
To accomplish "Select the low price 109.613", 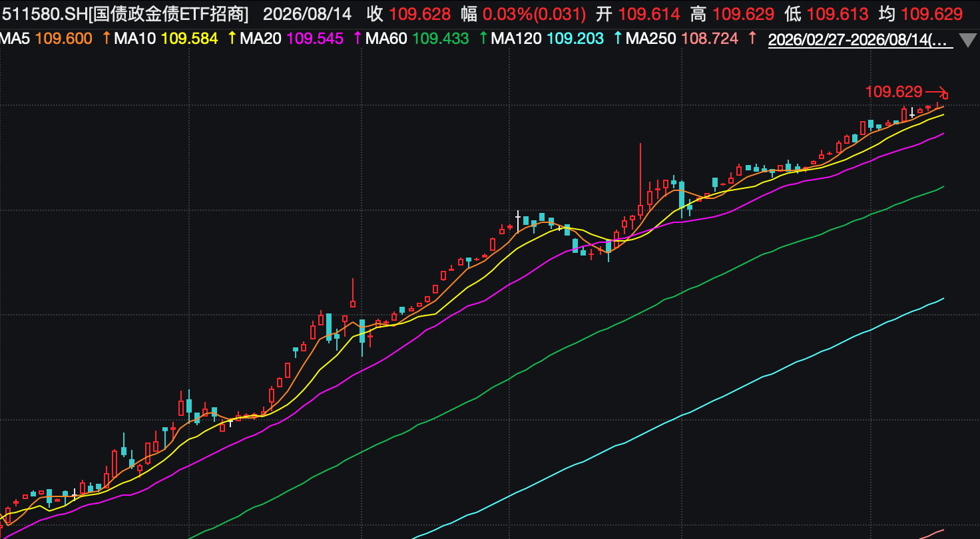I will click(838, 13).
